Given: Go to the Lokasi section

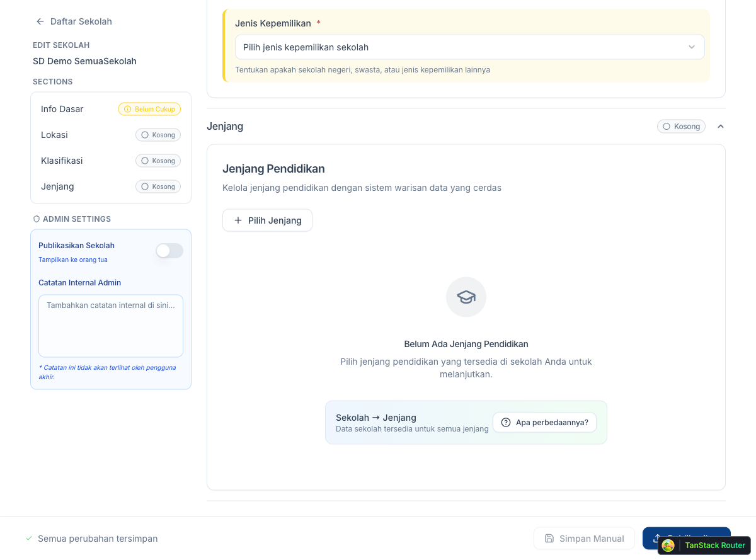Looking at the screenshot, I should (x=55, y=135).
